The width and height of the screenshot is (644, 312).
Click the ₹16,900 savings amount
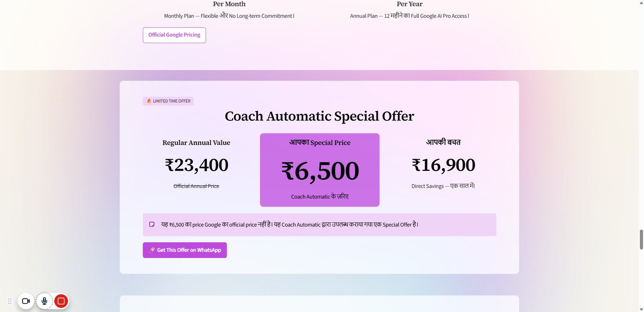click(x=443, y=165)
